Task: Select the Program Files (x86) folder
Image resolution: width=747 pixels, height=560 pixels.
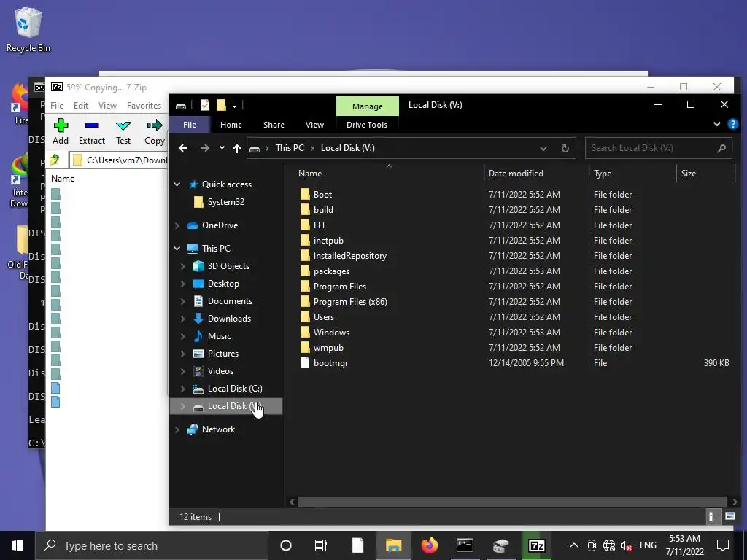Action: coord(349,302)
